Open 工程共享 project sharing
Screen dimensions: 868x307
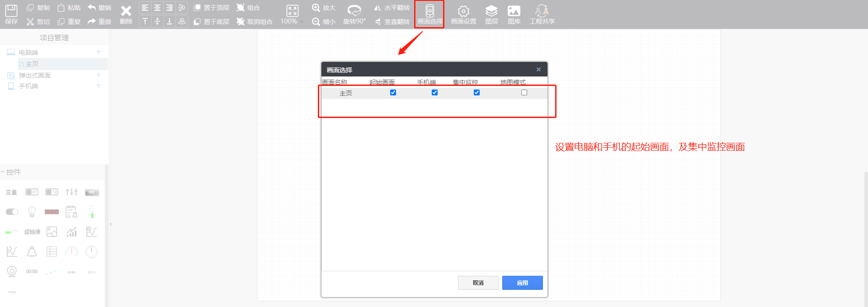[542, 14]
